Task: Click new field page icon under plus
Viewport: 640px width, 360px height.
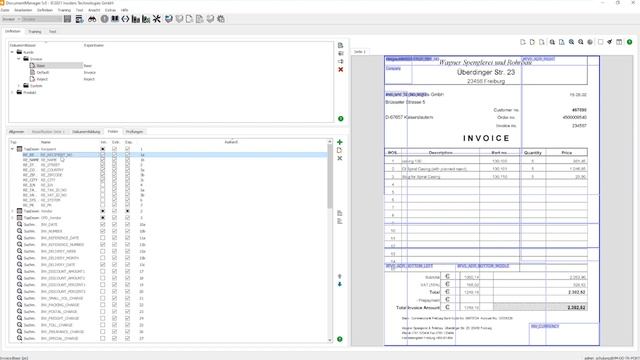Action: point(340,150)
